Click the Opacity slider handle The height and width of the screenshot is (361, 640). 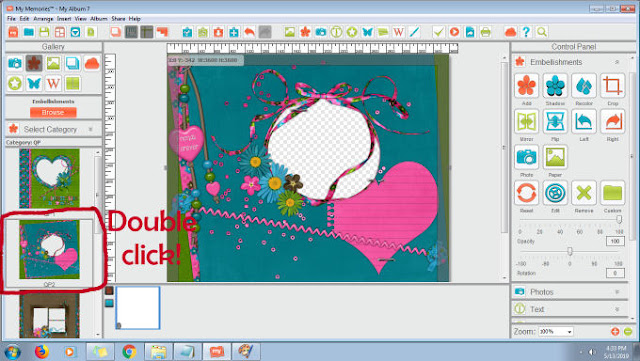[619, 220]
